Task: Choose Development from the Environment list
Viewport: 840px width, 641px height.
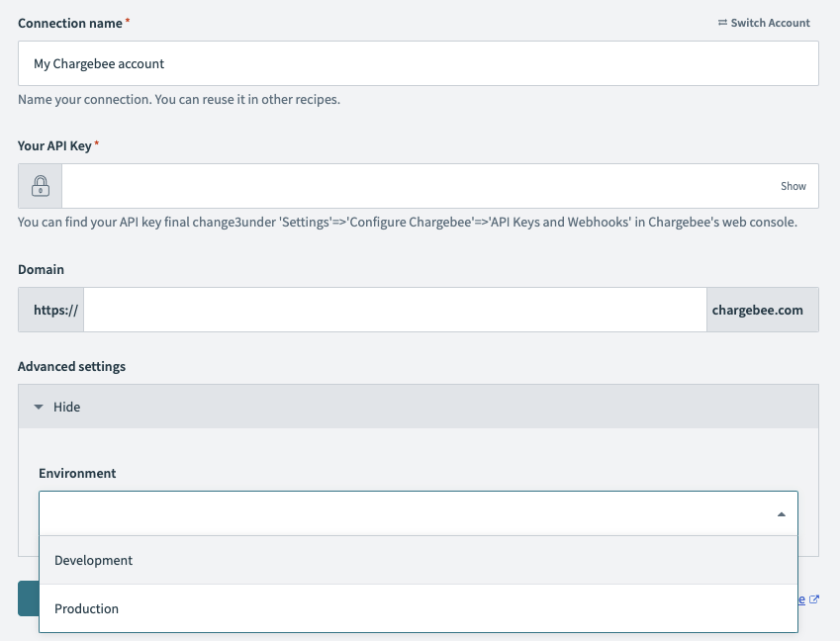Action: point(93,560)
